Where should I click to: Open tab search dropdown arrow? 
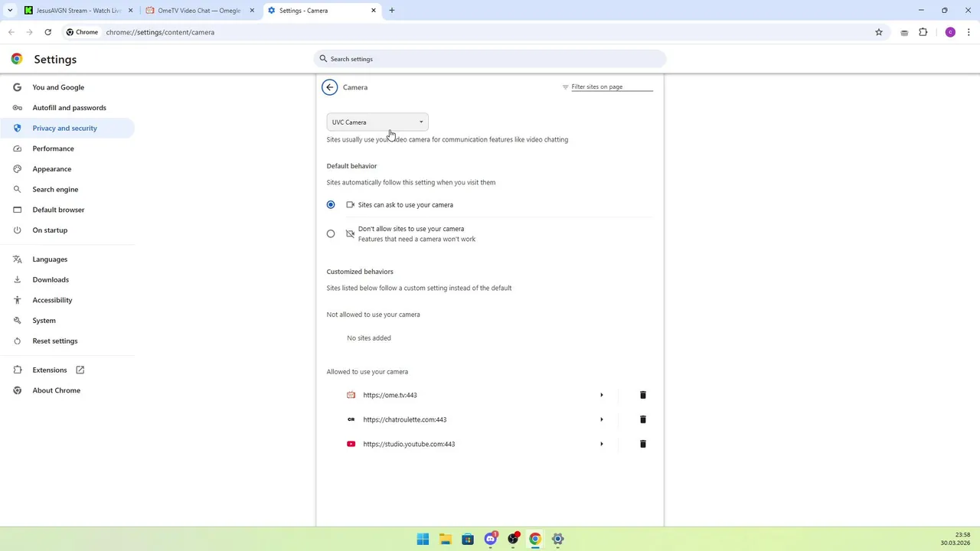click(10, 11)
